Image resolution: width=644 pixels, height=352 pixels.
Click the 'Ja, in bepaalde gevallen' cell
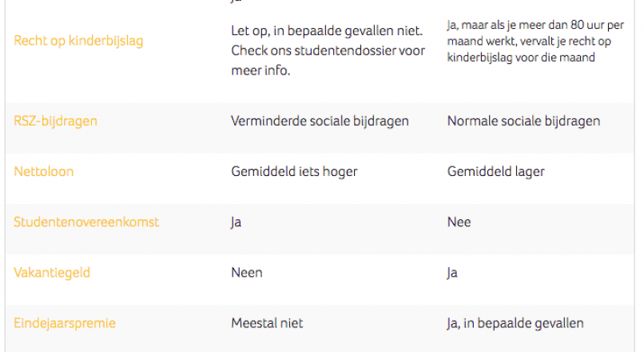pos(515,322)
